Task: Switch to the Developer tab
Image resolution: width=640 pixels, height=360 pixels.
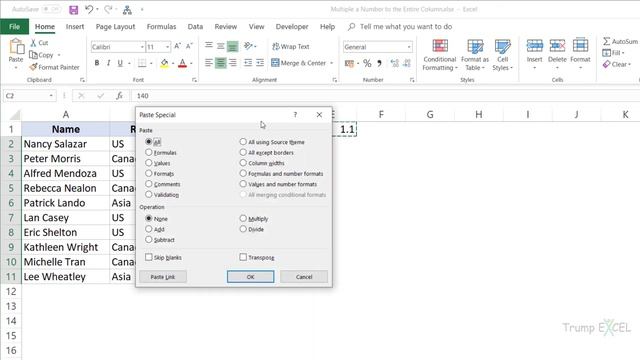Action: [x=292, y=27]
